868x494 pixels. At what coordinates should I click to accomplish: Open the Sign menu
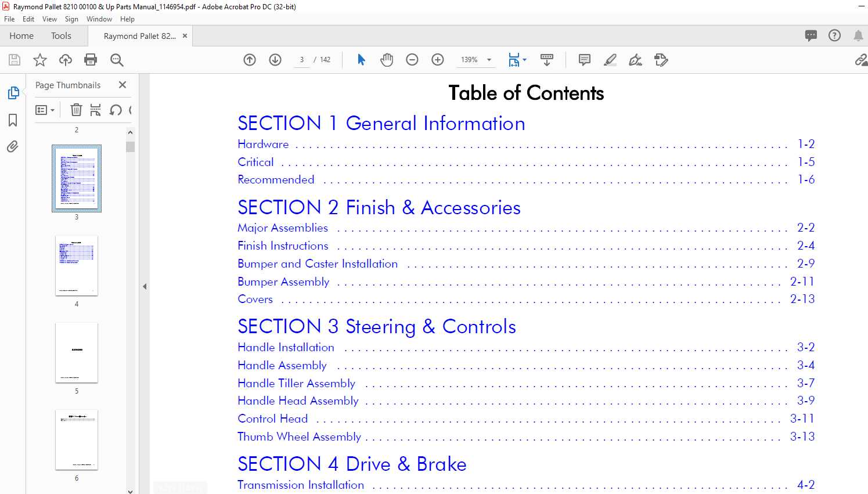(71, 19)
